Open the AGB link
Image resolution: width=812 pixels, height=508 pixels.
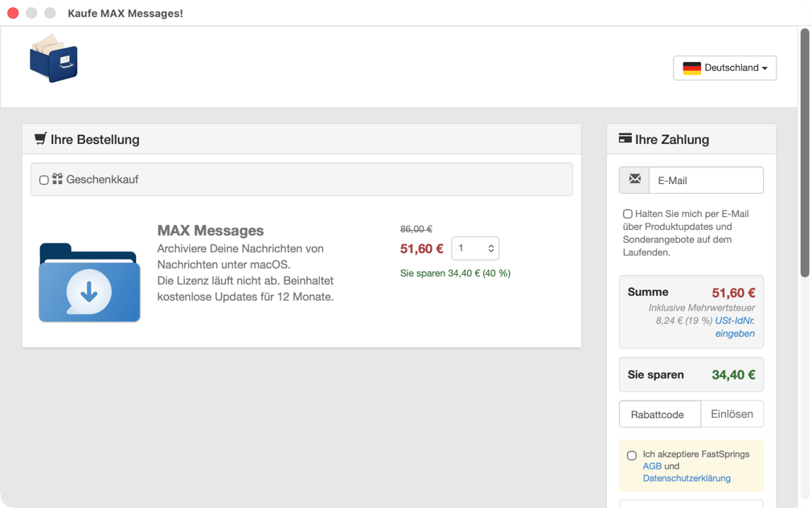[x=652, y=466]
